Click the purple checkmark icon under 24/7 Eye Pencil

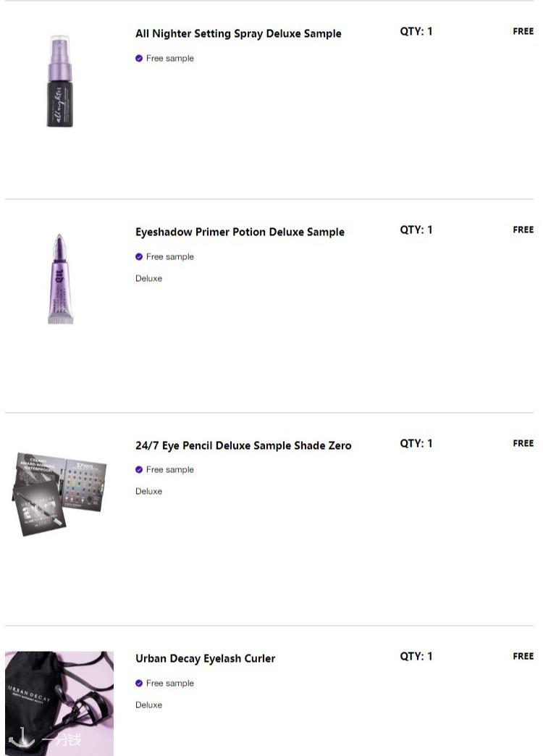[x=139, y=470]
